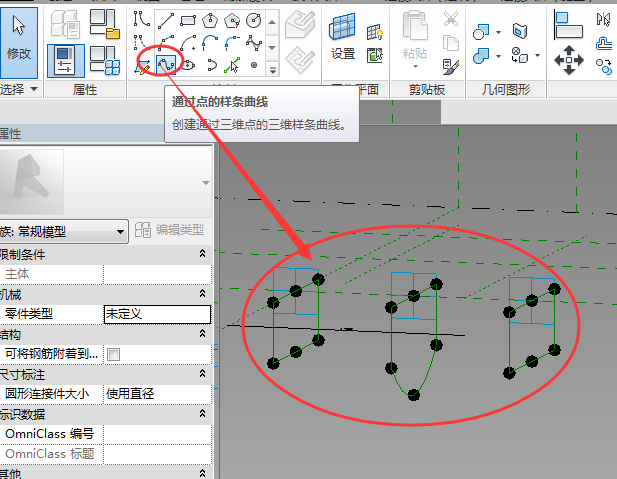Click the 圆形连接件大小 value 使用直径
The image size is (617, 479).
(x=157, y=394)
